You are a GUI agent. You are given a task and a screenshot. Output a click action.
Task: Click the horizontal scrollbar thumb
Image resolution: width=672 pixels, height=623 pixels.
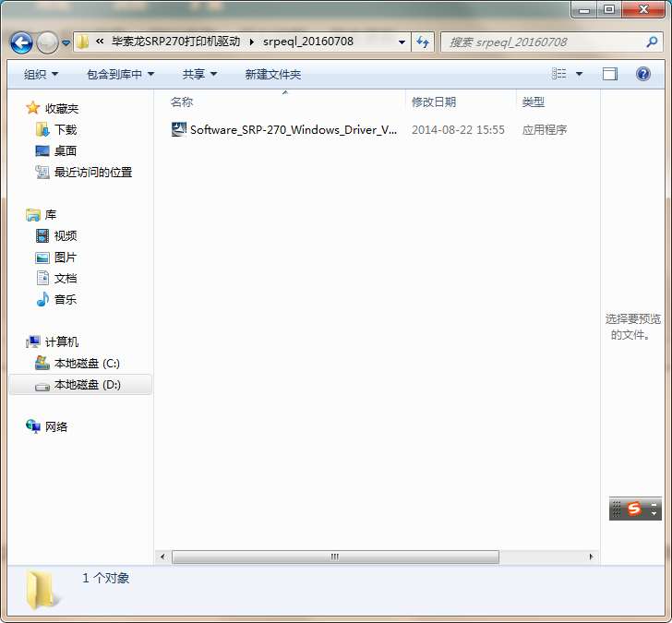click(335, 557)
